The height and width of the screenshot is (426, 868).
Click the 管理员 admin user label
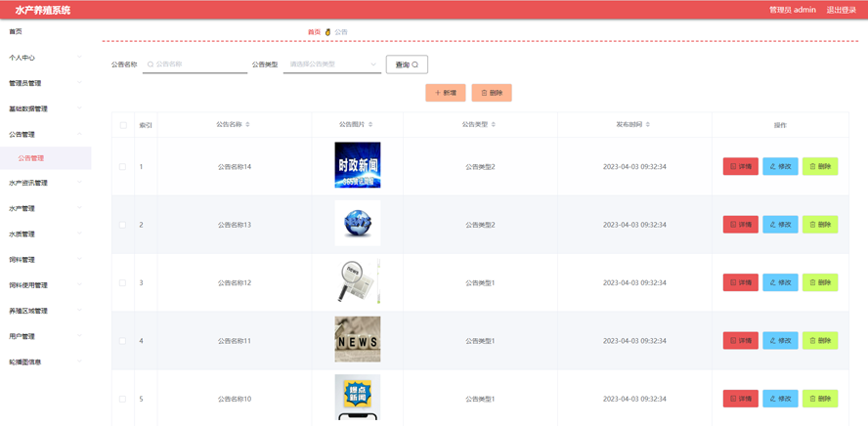point(793,10)
